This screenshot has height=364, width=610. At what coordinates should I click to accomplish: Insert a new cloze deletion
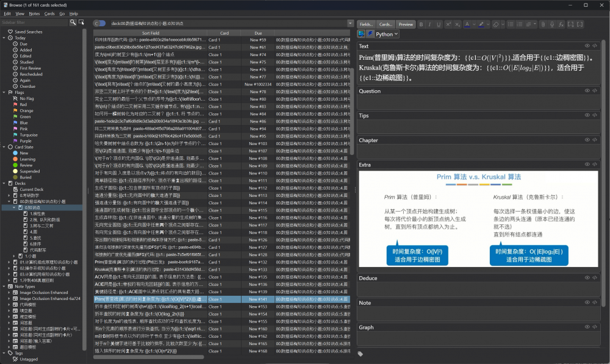(571, 24)
